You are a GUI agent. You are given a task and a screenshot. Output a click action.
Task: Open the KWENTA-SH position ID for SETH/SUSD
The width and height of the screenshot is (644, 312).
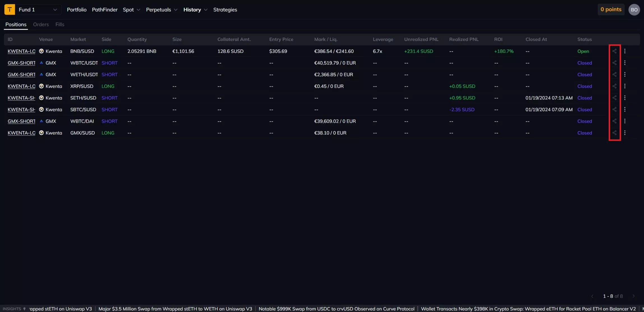(22, 98)
